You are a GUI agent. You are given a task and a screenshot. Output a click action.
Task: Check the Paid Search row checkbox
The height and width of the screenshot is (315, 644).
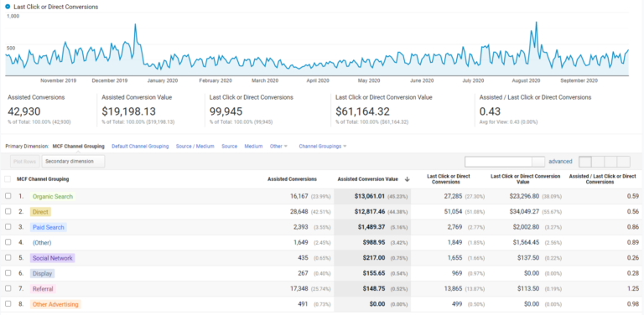click(8, 227)
